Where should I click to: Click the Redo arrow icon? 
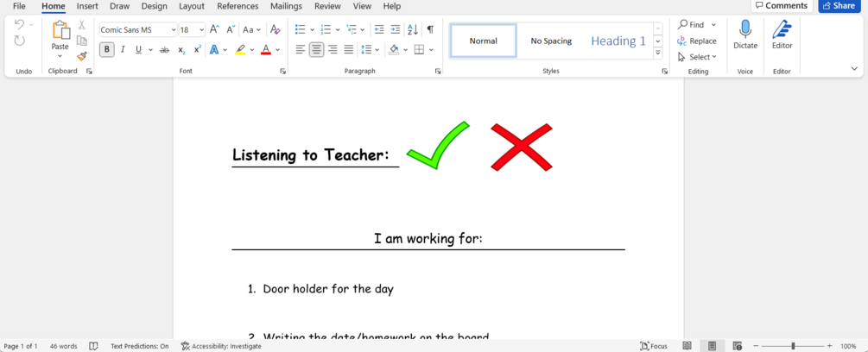[19, 41]
